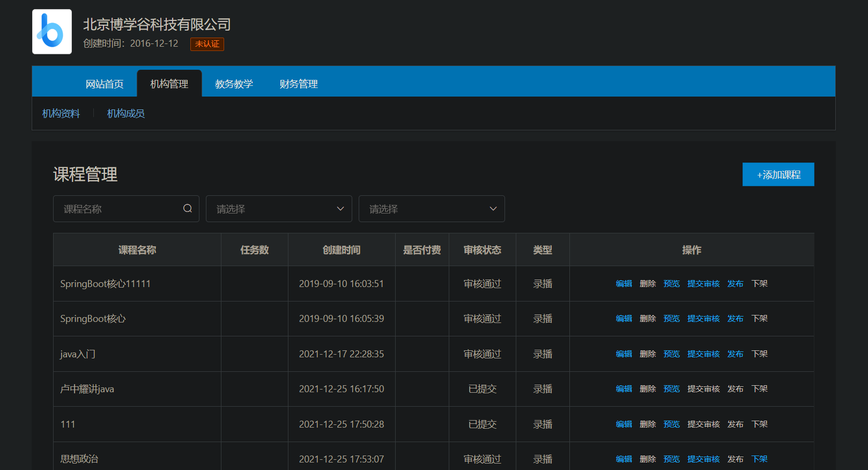
Task: Open the 机构成员 link
Action: 126,113
